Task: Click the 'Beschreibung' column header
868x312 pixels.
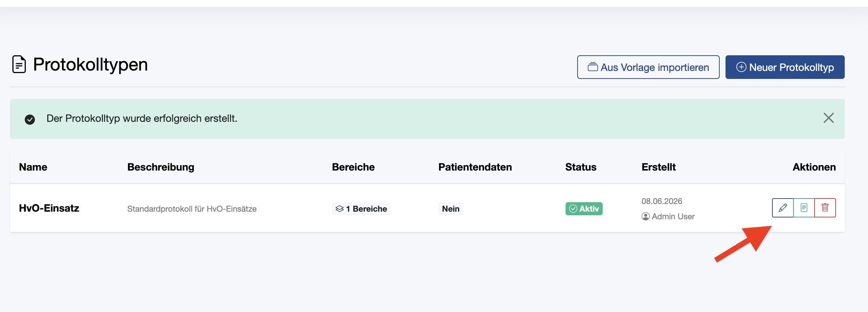Action: coord(161,167)
